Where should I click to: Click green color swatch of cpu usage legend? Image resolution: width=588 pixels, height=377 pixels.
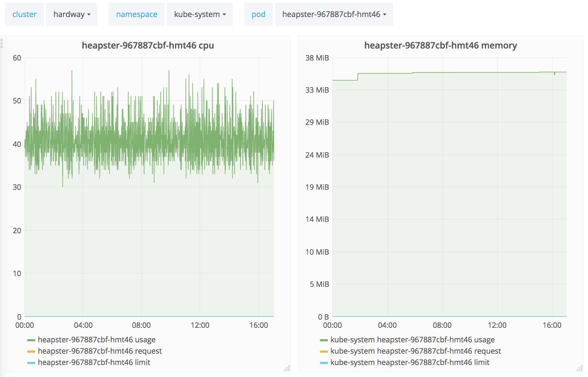click(x=31, y=340)
